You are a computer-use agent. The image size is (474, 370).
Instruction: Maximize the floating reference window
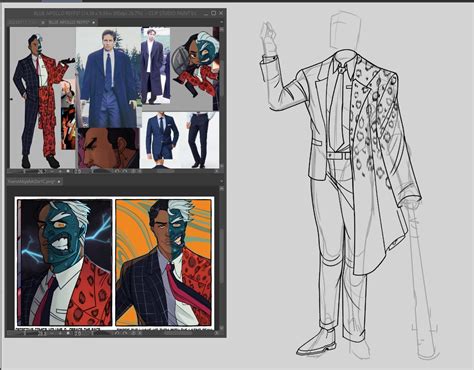[x=214, y=13]
